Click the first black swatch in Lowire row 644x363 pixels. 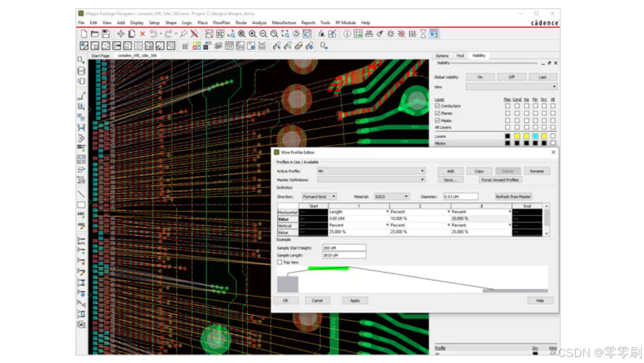pyautogui.click(x=507, y=136)
